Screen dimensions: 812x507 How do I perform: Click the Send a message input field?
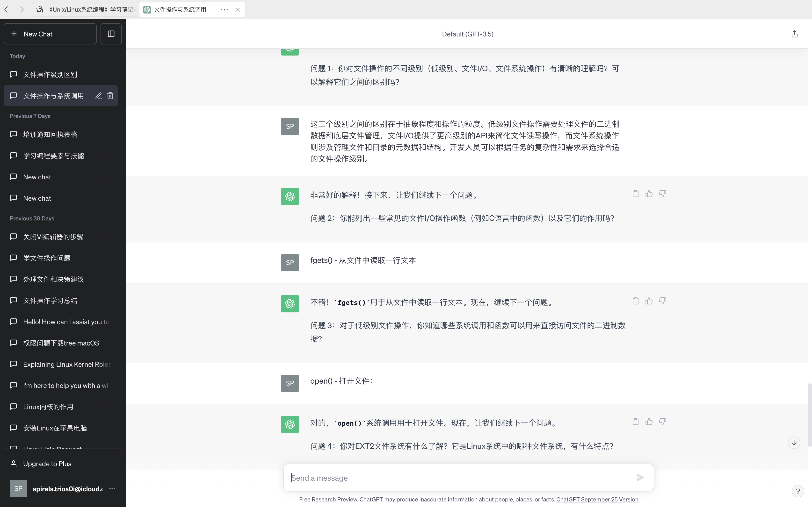point(460,478)
